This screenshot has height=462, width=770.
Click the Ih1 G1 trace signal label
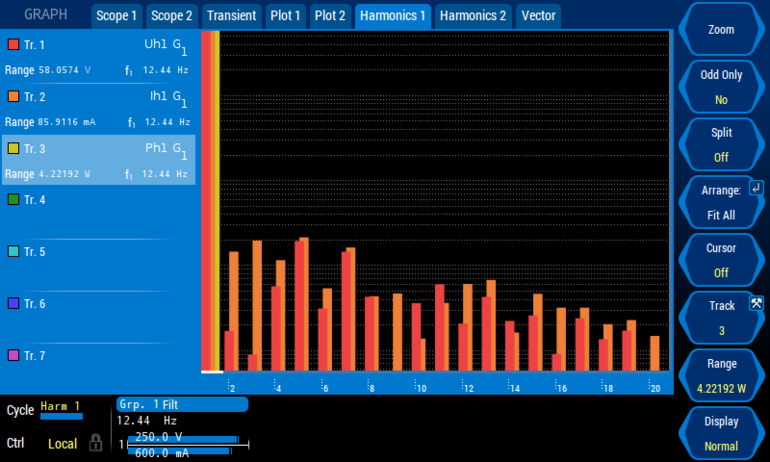168,98
